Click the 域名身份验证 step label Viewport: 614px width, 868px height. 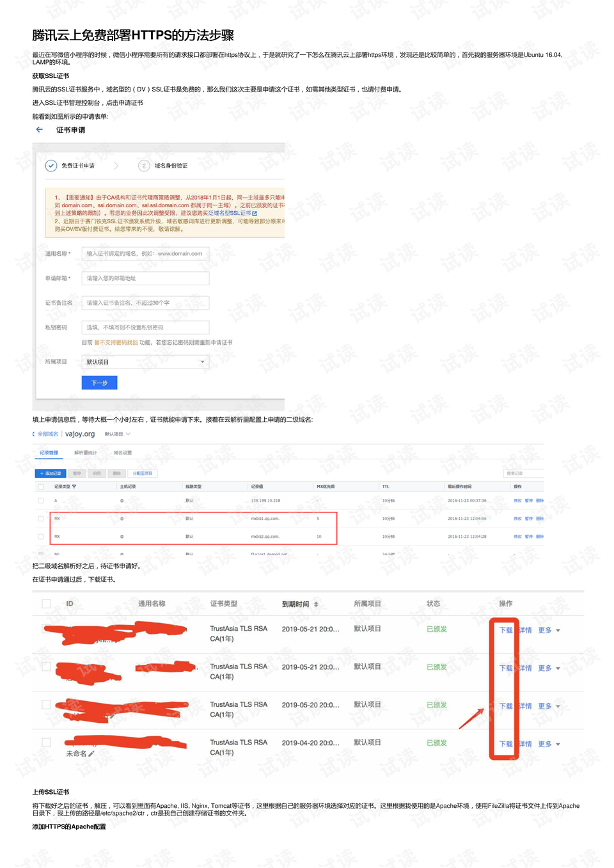tap(171, 166)
